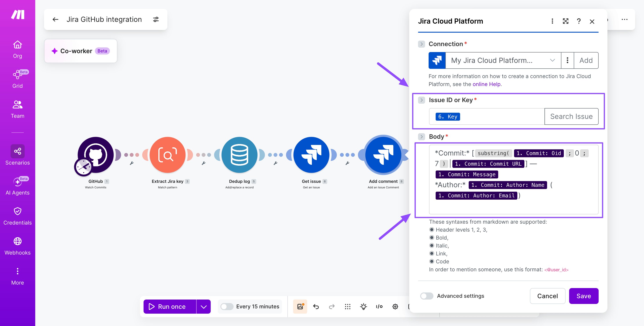Image resolution: width=644 pixels, height=326 pixels.
Task: Click the 1. Commit: Author: Email pill
Action: pyautogui.click(x=476, y=195)
